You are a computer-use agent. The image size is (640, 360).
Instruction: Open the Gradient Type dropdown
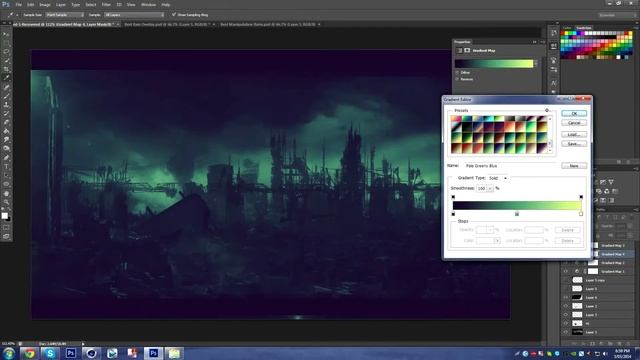click(x=498, y=178)
